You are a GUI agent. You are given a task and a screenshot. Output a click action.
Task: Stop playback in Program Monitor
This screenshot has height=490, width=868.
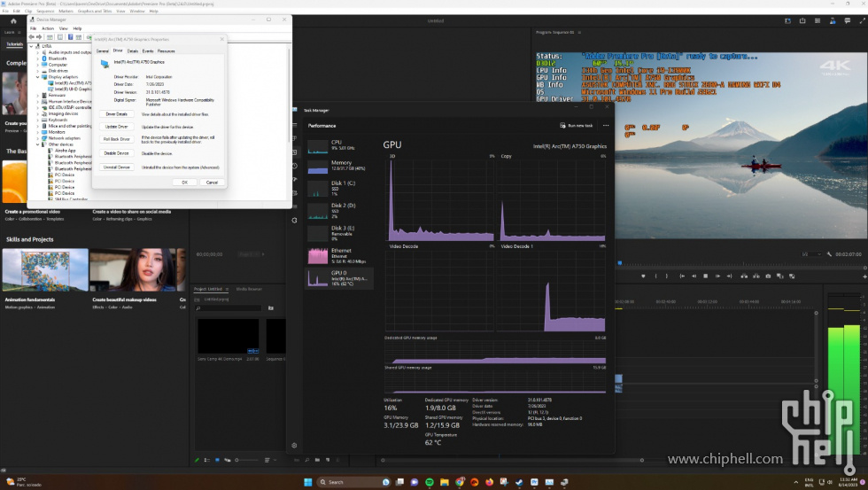tap(705, 276)
